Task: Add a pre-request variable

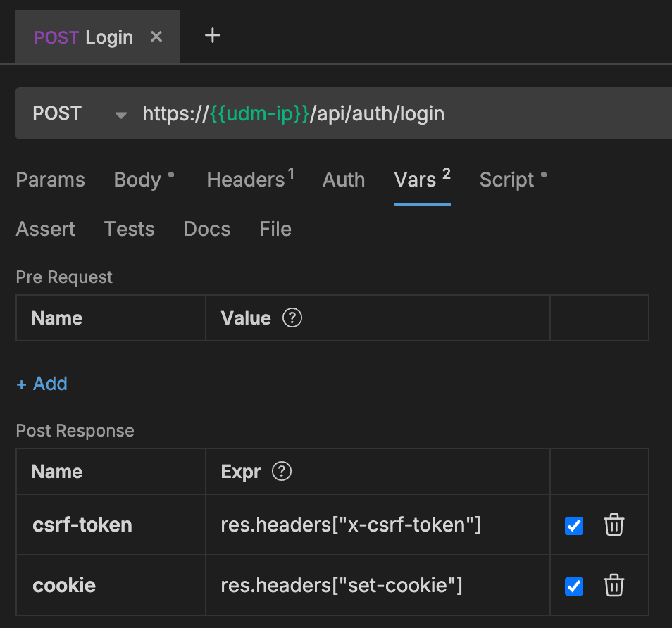Action: tap(42, 384)
